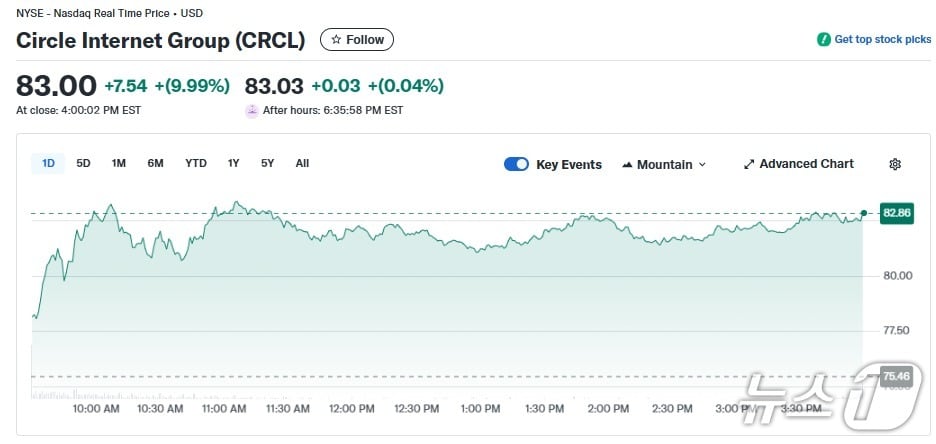Select the 1D time range tab
This screenshot has height=444, width=936.
click(48, 163)
